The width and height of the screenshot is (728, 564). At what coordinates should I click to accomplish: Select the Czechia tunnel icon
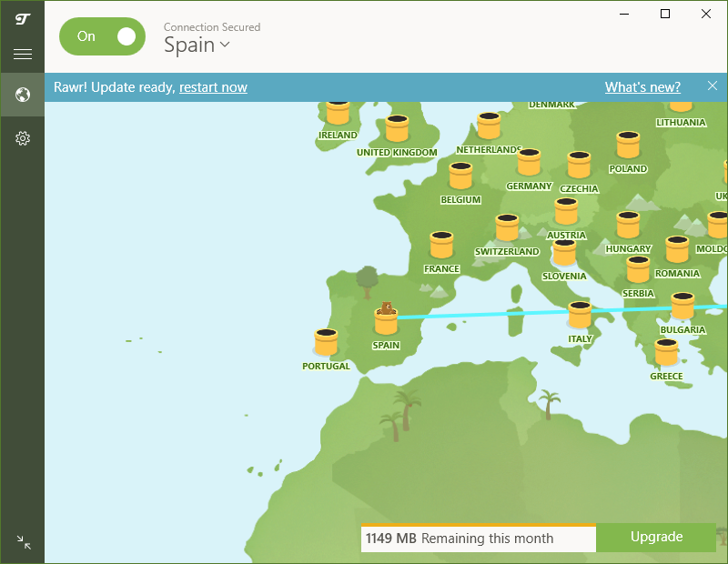coord(579,165)
